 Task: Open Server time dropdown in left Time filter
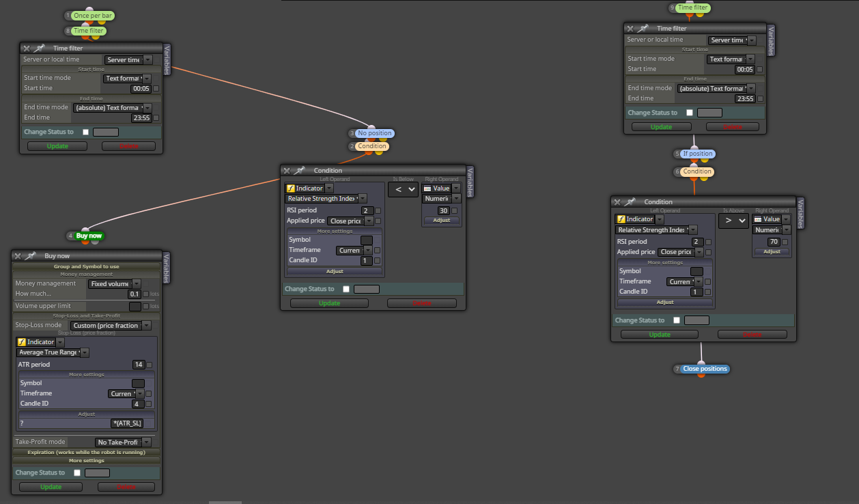[128, 59]
